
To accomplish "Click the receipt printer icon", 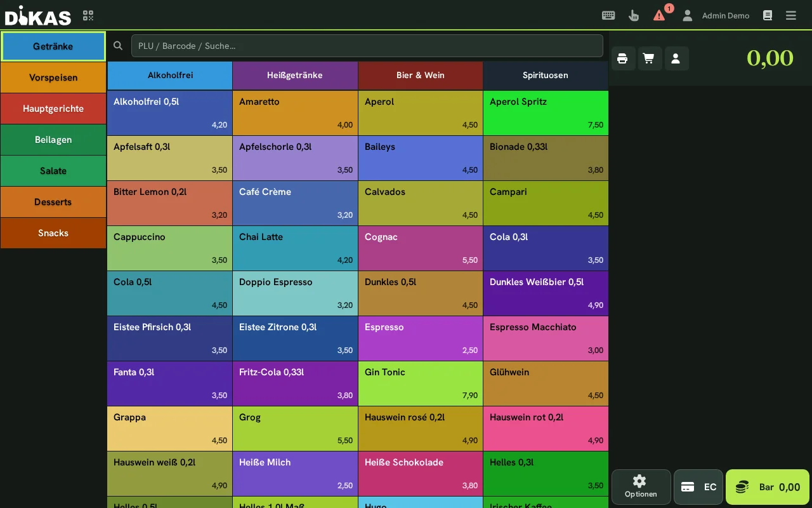I will point(622,58).
